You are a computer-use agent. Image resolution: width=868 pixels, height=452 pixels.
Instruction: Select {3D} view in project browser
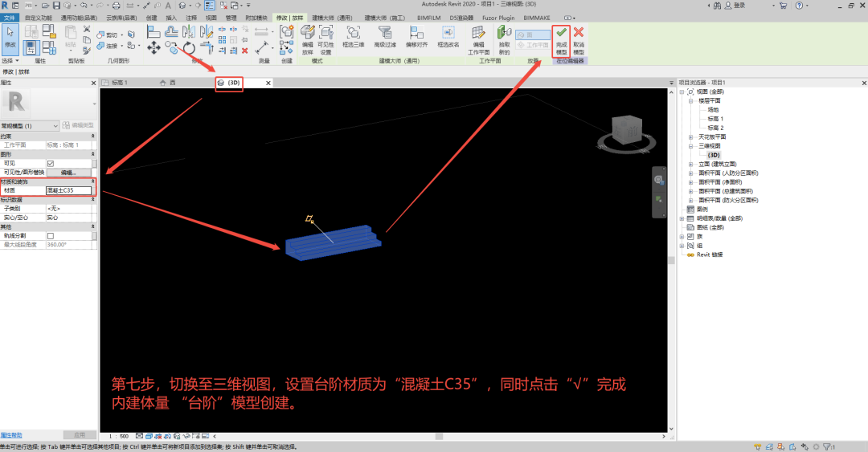[714, 155]
